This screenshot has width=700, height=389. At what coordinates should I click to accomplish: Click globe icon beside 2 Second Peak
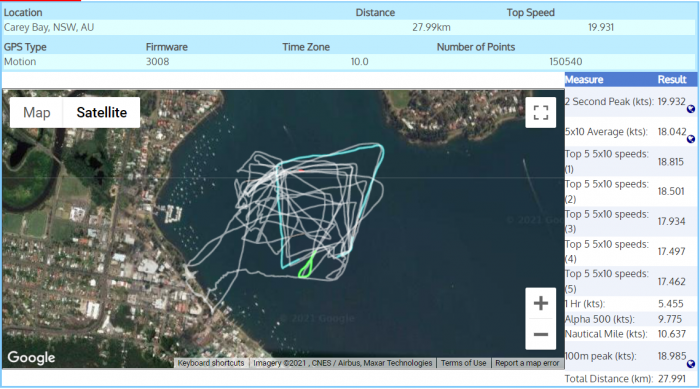click(691, 109)
